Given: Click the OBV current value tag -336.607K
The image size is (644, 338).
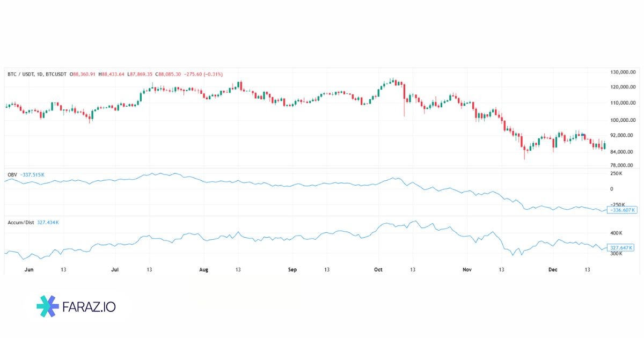Looking at the screenshot, I should (622, 210).
